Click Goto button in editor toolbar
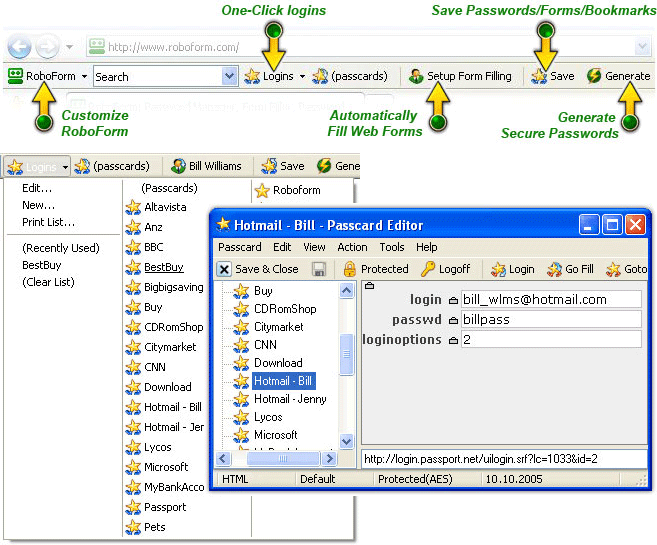This screenshot has width=657, height=545. click(x=626, y=269)
